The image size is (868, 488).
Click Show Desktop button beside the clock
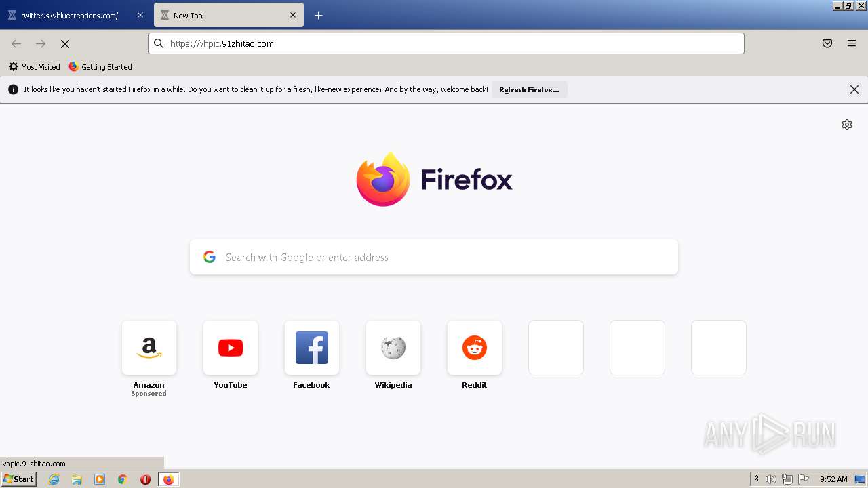pyautogui.click(x=861, y=479)
